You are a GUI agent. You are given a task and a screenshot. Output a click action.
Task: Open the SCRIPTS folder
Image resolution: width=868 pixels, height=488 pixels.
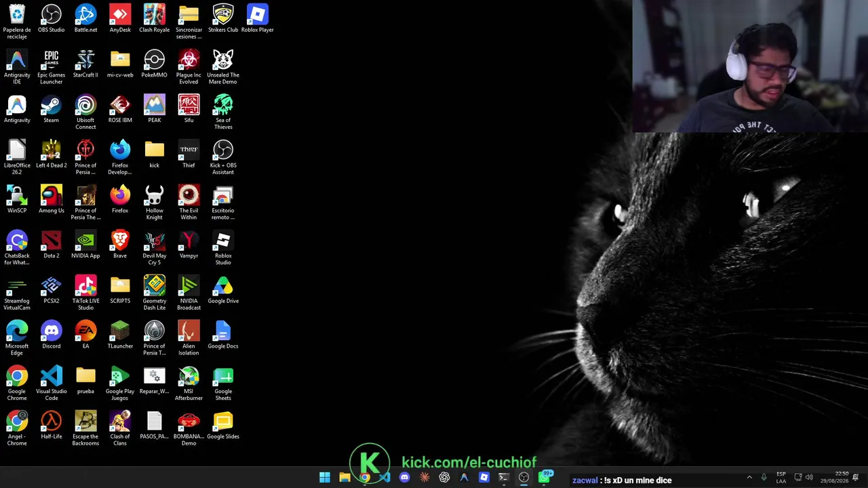(x=120, y=290)
